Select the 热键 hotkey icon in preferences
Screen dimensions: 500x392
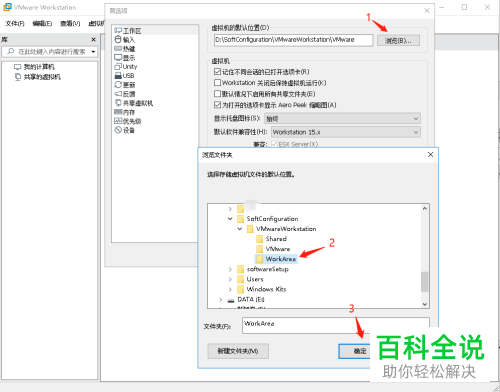(x=118, y=49)
